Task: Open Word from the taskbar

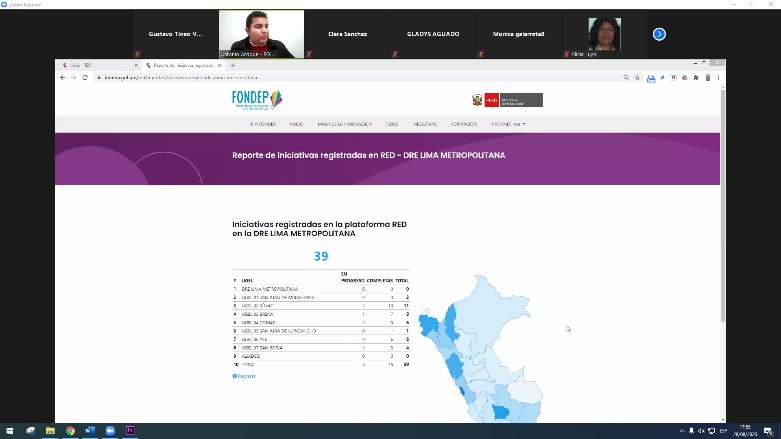Action: pyautogui.click(x=89, y=431)
